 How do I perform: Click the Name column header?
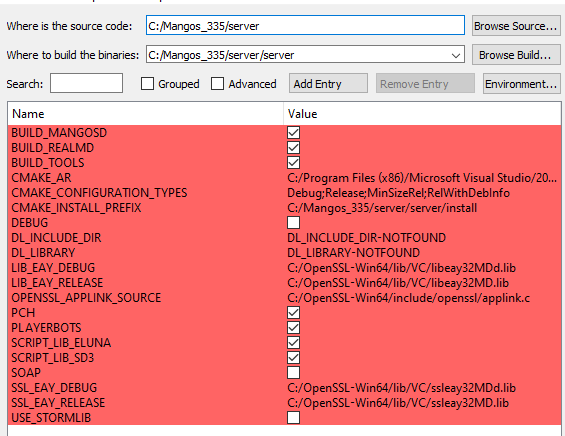point(146,114)
